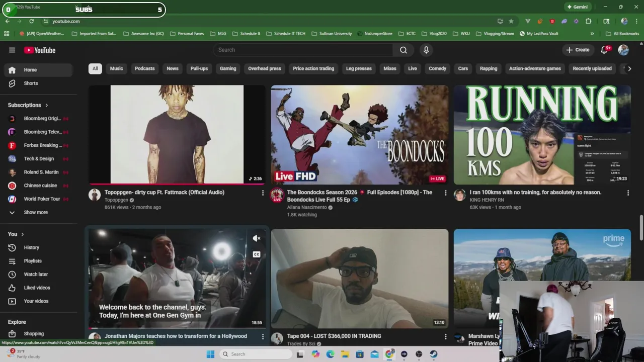Image resolution: width=644 pixels, height=362 pixels.
Task: Open Roland S. Martin subscription
Action: click(38, 172)
